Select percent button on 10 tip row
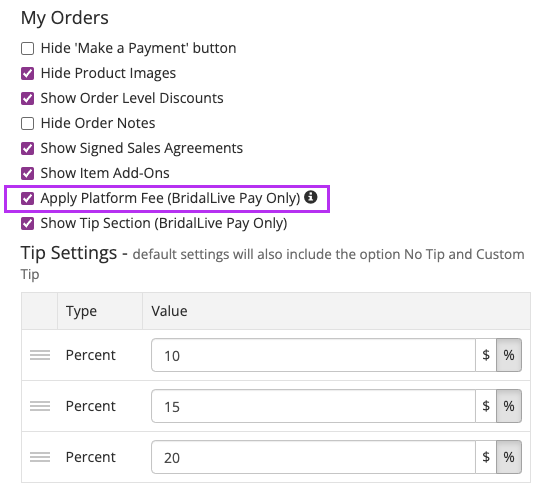Viewport: 554px width, 499px height. pos(509,355)
